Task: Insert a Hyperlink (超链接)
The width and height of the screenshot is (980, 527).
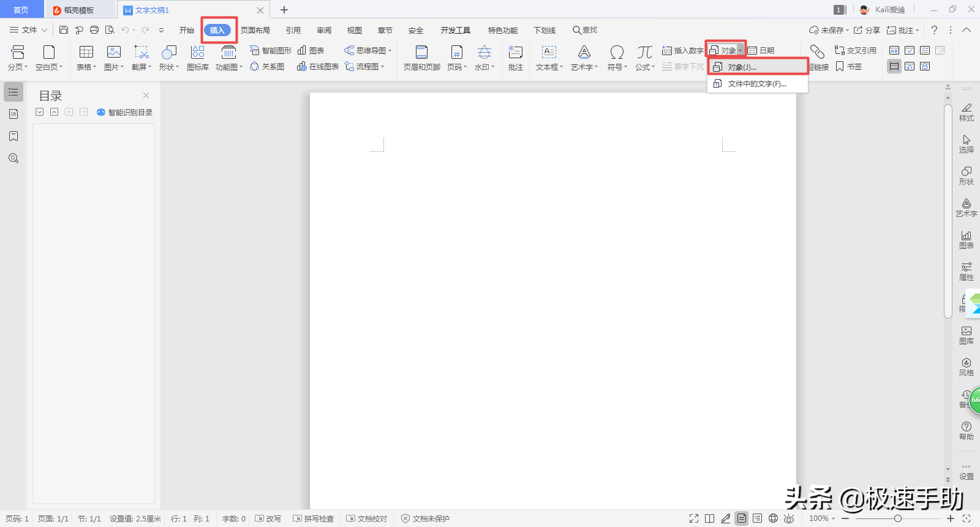Action: click(818, 58)
